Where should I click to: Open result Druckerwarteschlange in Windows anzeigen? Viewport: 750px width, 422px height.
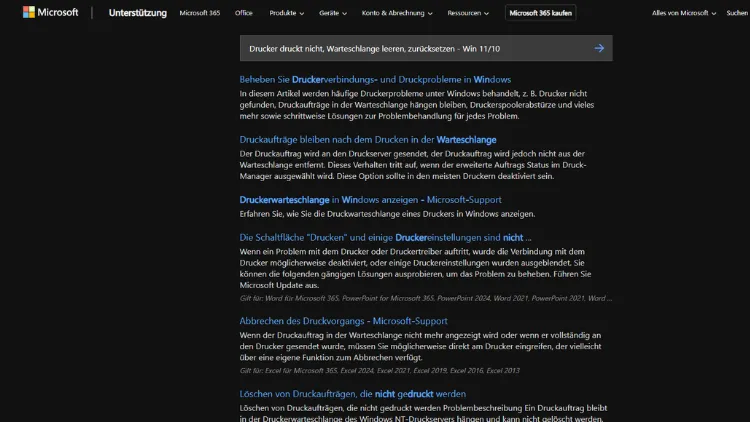point(371,200)
